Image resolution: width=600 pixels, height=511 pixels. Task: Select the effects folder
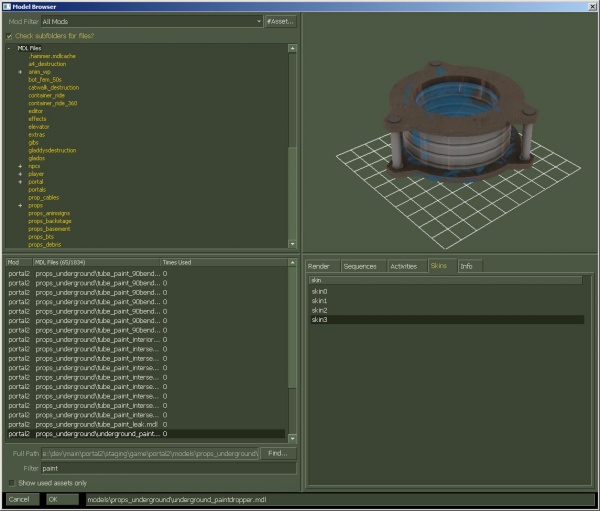click(x=37, y=119)
